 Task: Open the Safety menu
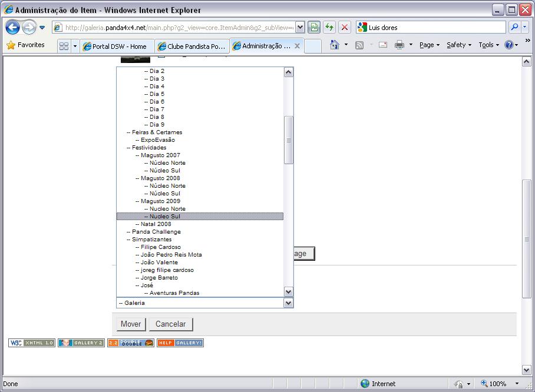(x=459, y=45)
